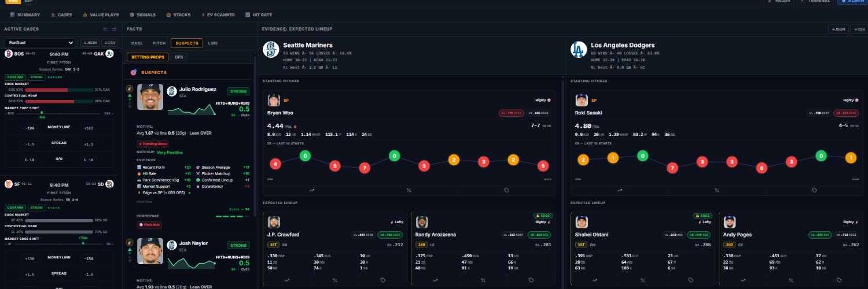Select the Suspects facts tab
Screen dimensions: 868x289
(187, 43)
